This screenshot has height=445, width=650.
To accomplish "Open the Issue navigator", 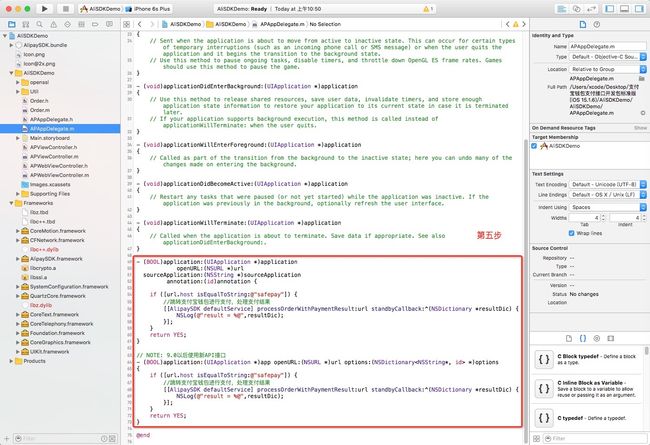I will (x=53, y=24).
